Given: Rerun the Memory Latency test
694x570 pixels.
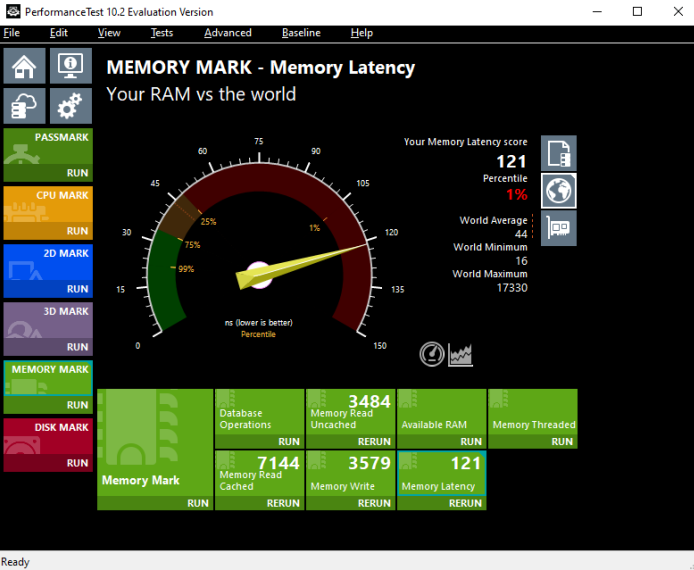Looking at the screenshot, I should (442, 503).
